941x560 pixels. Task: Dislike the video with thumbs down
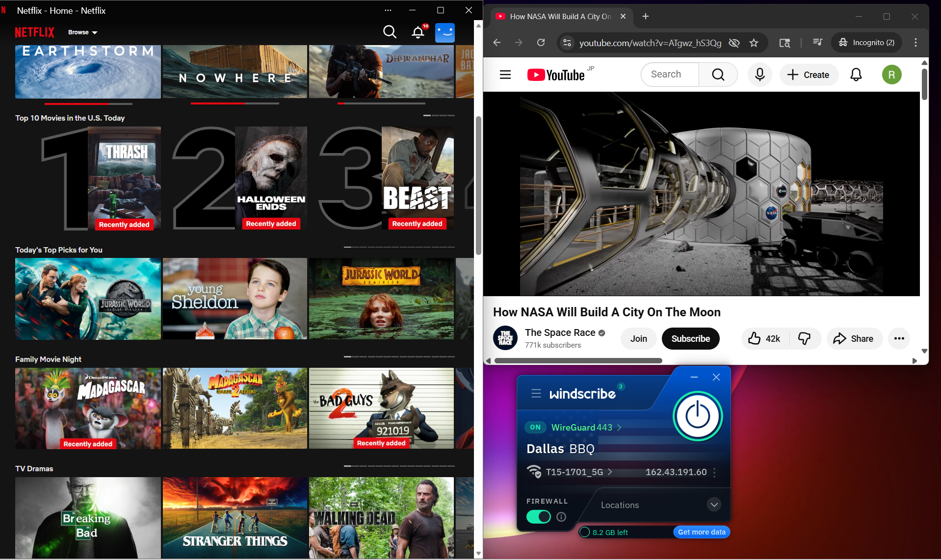pyautogui.click(x=805, y=338)
